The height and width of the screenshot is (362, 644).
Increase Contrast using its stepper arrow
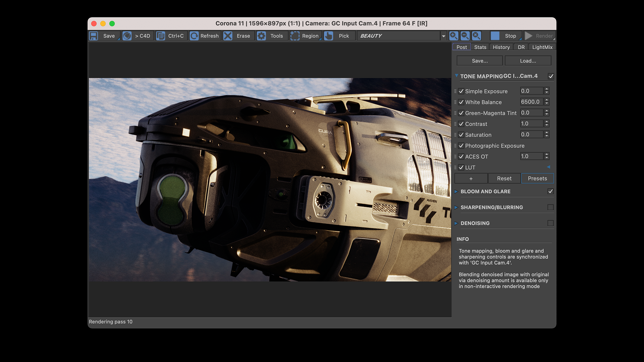tap(546, 122)
